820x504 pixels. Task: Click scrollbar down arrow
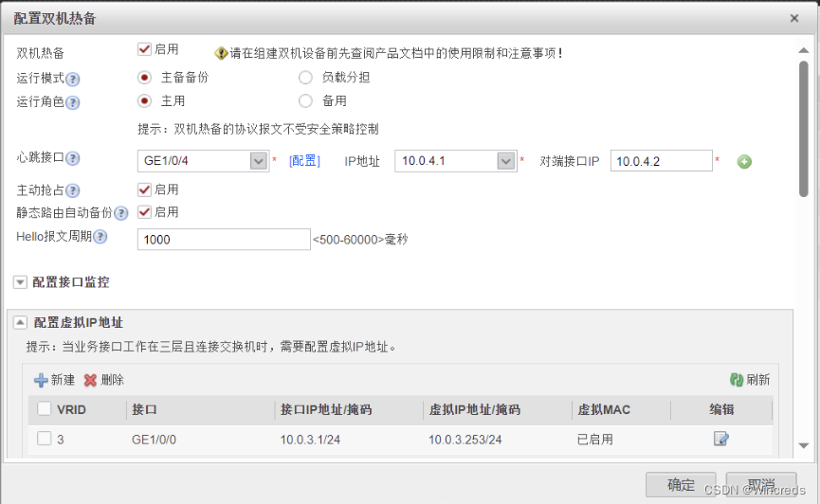tap(804, 446)
